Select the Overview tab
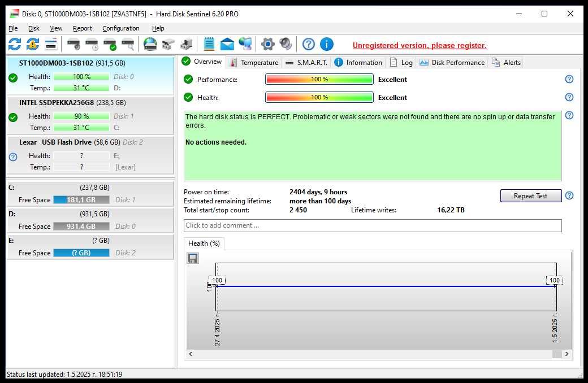Viewport: 588px width, 383px height. point(202,62)
